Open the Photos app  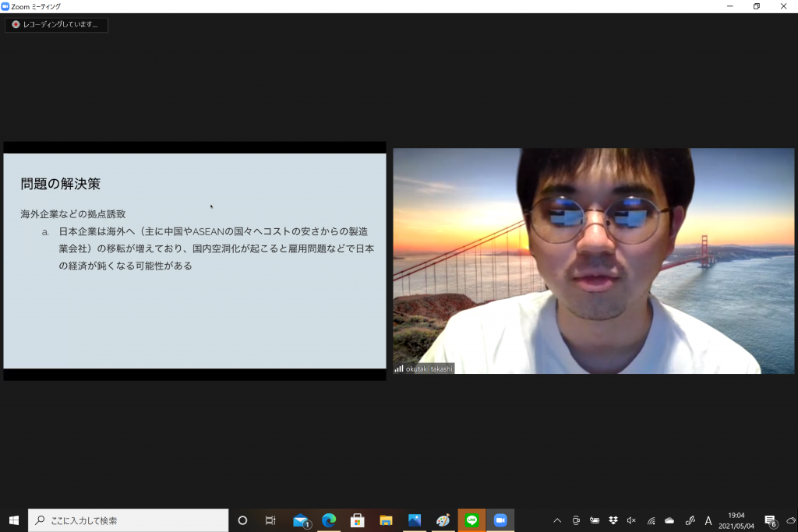(x=414, y=520)
